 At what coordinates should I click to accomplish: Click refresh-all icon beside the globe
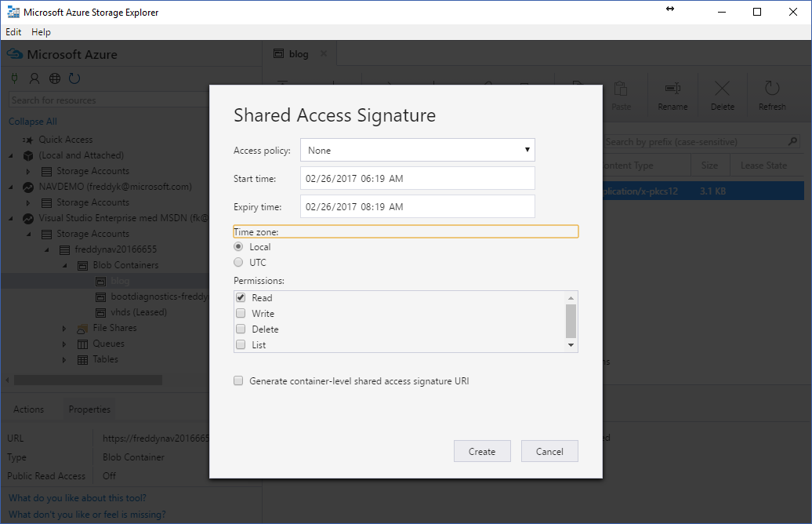point(74,78)
